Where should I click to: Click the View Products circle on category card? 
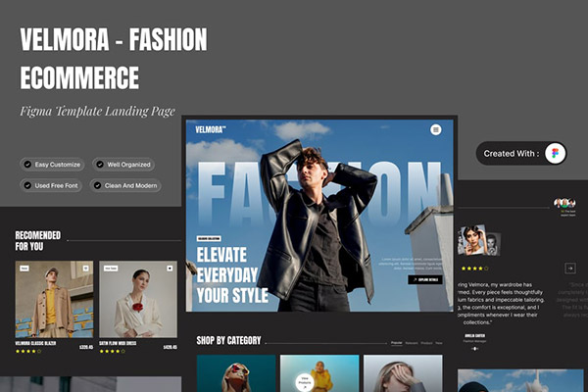point(305,382)
